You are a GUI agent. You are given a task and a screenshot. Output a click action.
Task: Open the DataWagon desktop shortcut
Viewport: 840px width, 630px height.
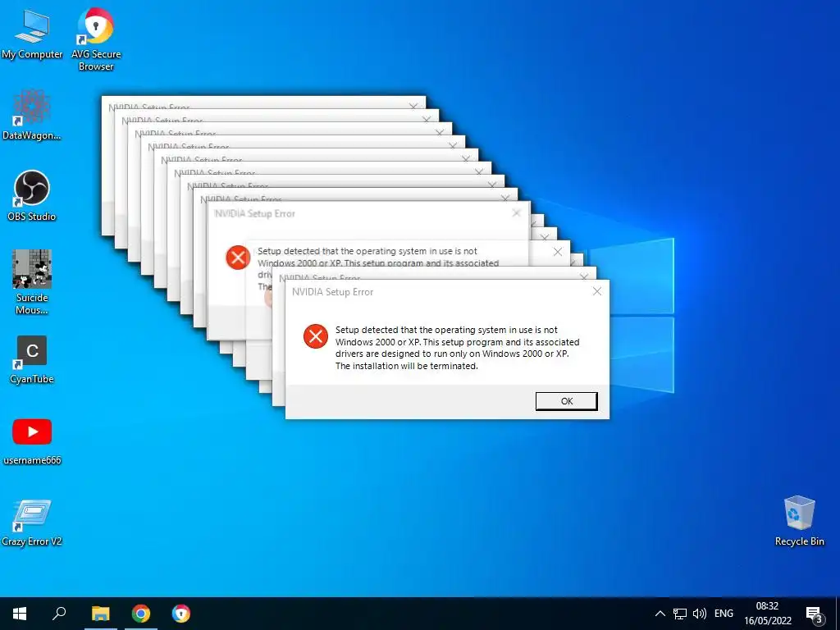pyautogui.click(x=32, y=115)
